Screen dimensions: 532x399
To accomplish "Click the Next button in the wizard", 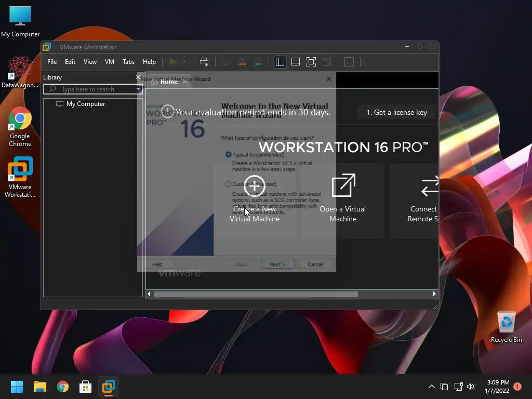I will tap(277, 264).
